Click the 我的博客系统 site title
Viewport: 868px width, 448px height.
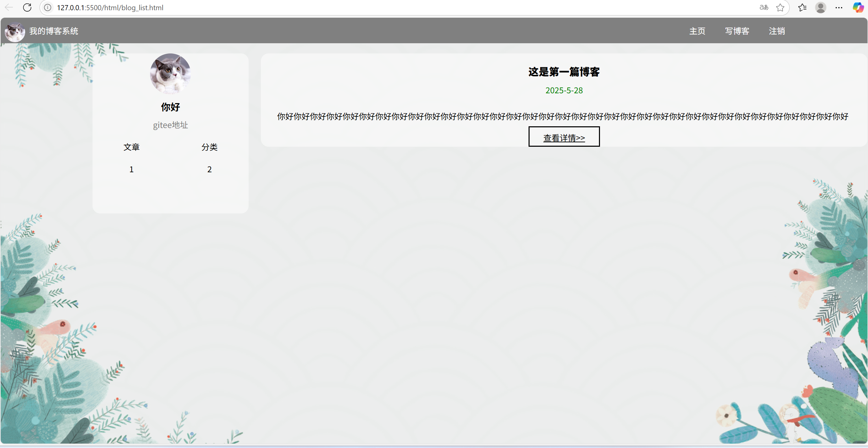tap(54, 31)
